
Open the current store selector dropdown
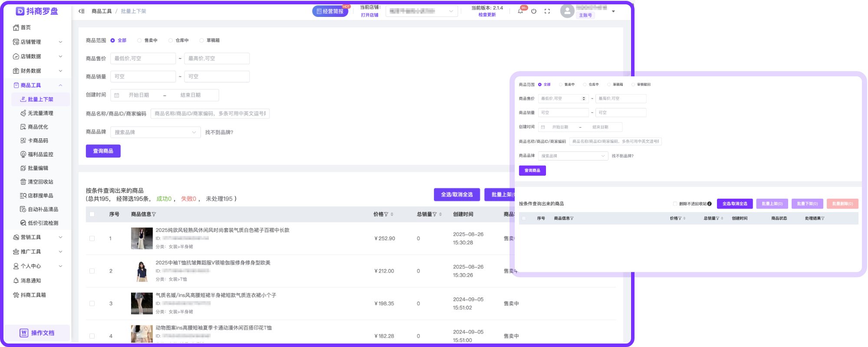(421, 11)
